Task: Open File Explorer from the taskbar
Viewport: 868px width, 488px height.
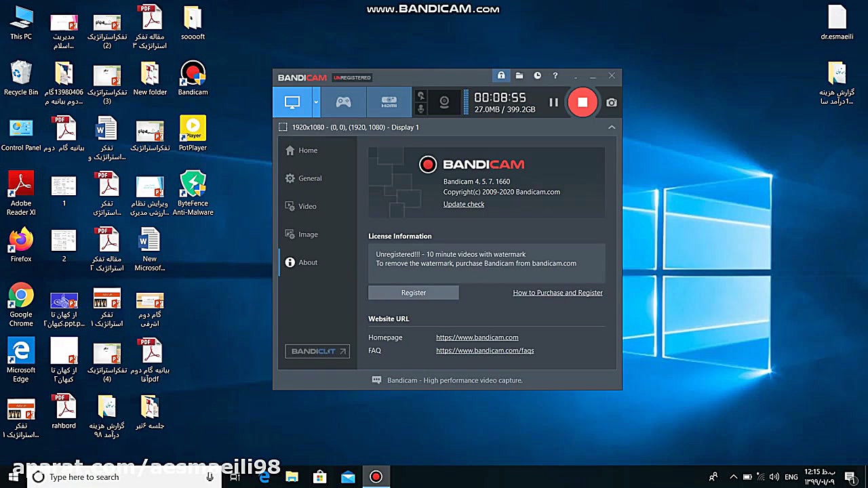Action: click(292, 477)
